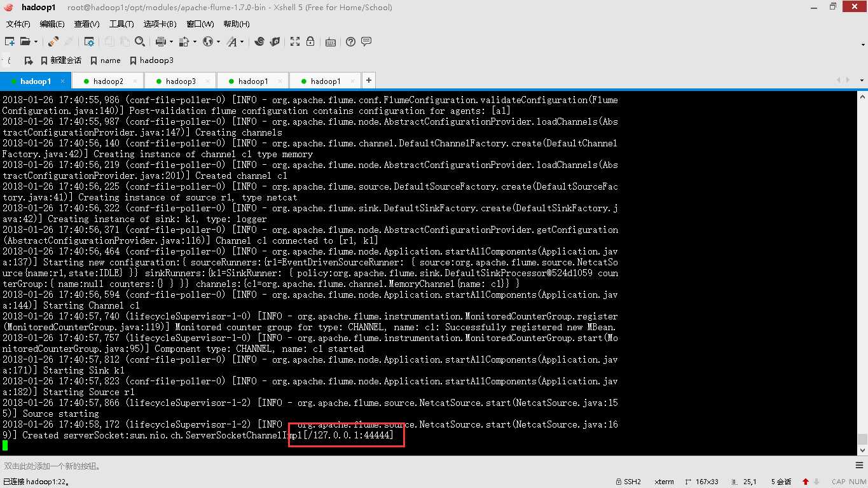868x488 pixels.
Task: Expand the Print dropdown arrow
Action: coord(171,42)
